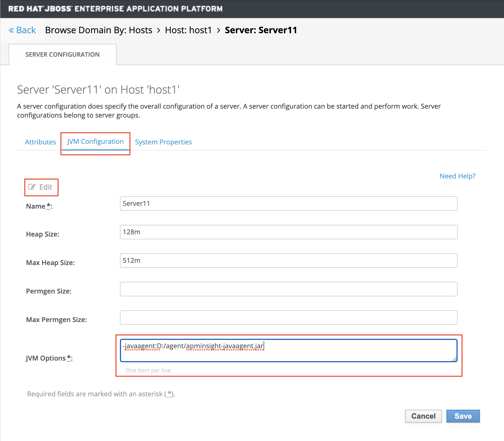Click the 'Name' field label
Viewport: 504px width, 441px height.
39,206
